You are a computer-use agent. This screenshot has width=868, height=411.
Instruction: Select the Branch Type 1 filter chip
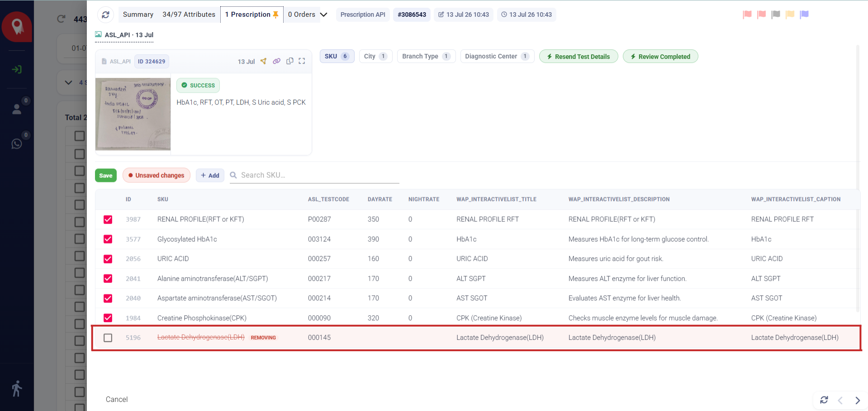click(x=426, y=56)
